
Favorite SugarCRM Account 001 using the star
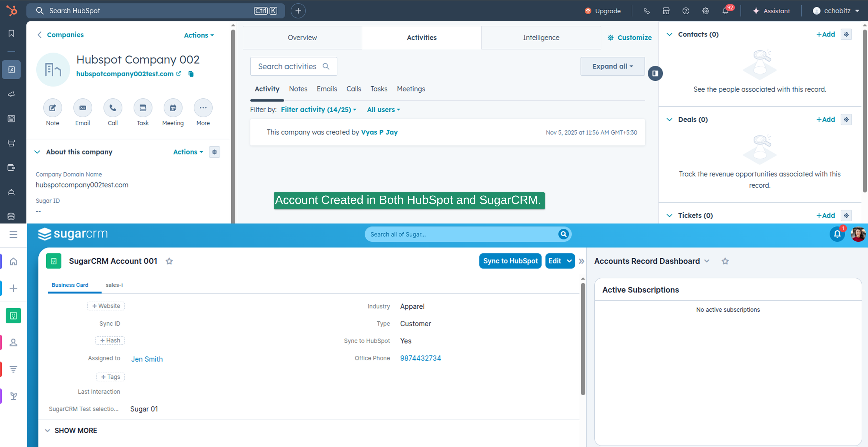point(169,261)
